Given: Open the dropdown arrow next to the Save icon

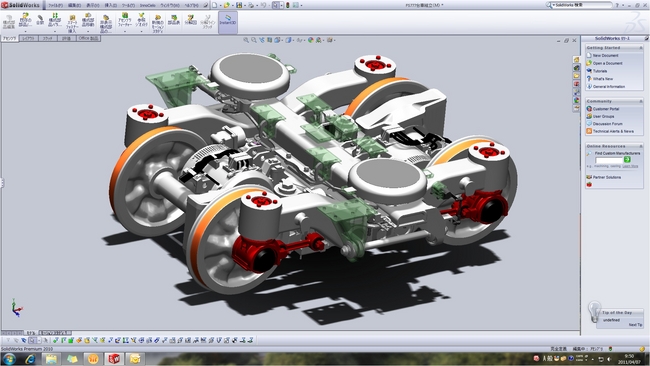Looking at the screenshot, I should (x=245, y=5).
